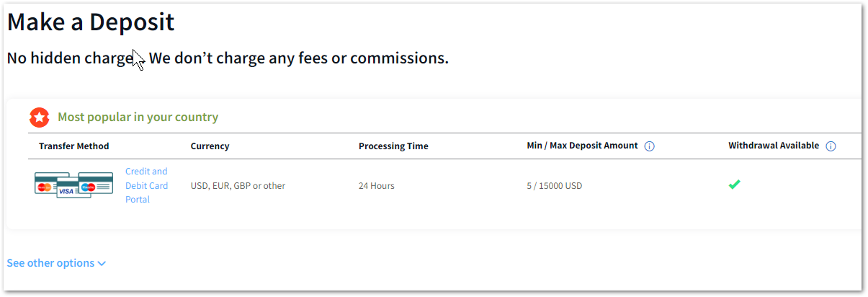Screen dimensions: 868x297
Task: Click the 24 Hours processing time value
Action: pos(377,186)
